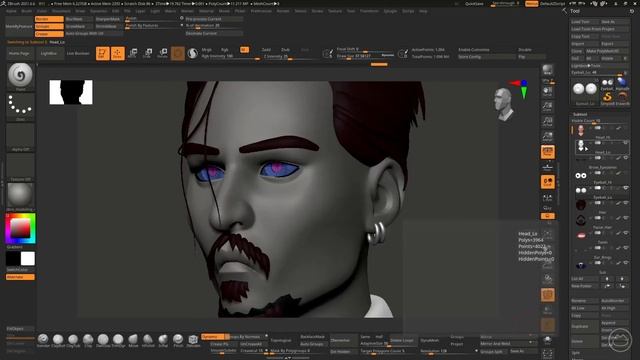Open the Mirror And Weld axis dropdown
The height and width of the screenshot is (360, 640).
point(530,342)
